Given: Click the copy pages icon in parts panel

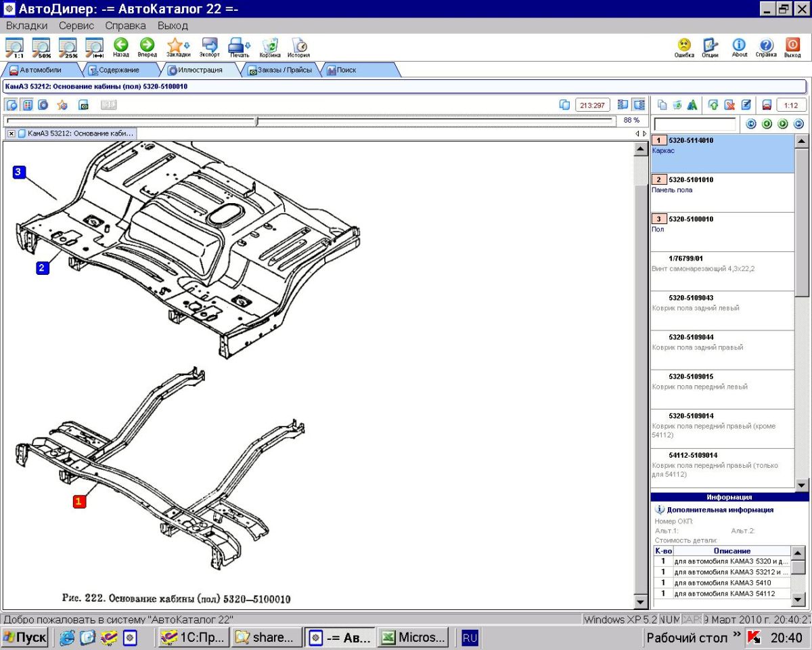Looking at the screenshot, I should click(x=662, y=105).
